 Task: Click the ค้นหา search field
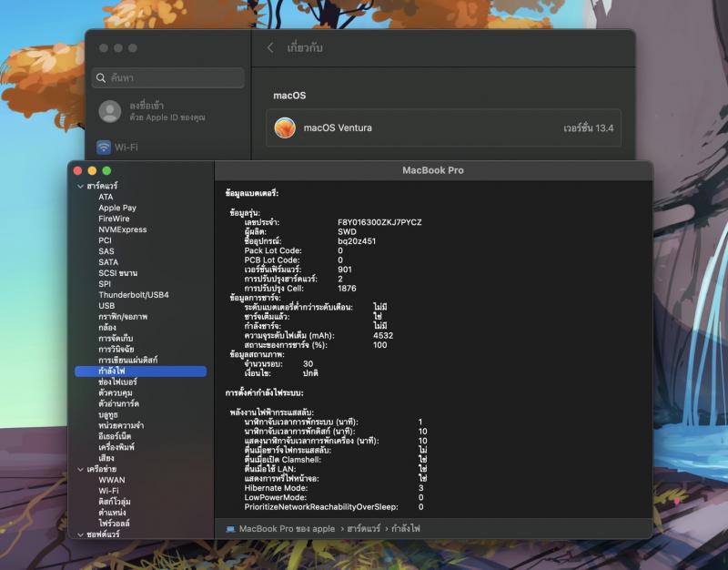click(173, 78)
